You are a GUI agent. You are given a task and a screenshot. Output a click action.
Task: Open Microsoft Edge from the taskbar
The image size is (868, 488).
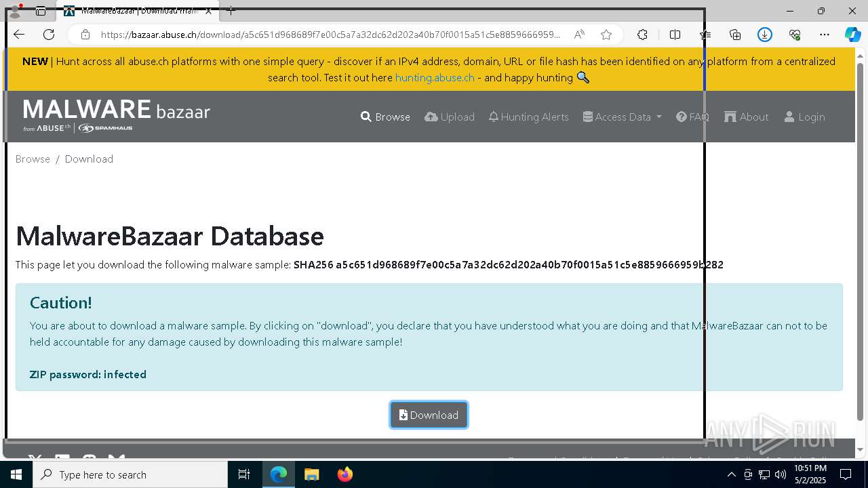point(279,474)
